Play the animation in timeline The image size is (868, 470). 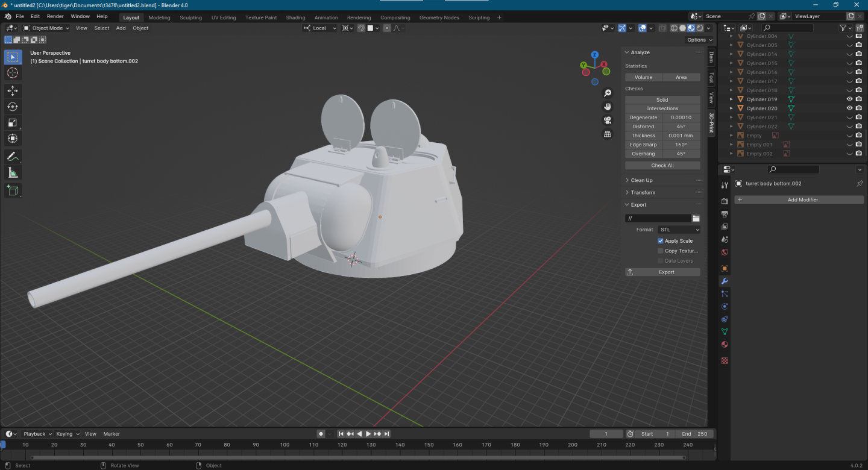368,434
